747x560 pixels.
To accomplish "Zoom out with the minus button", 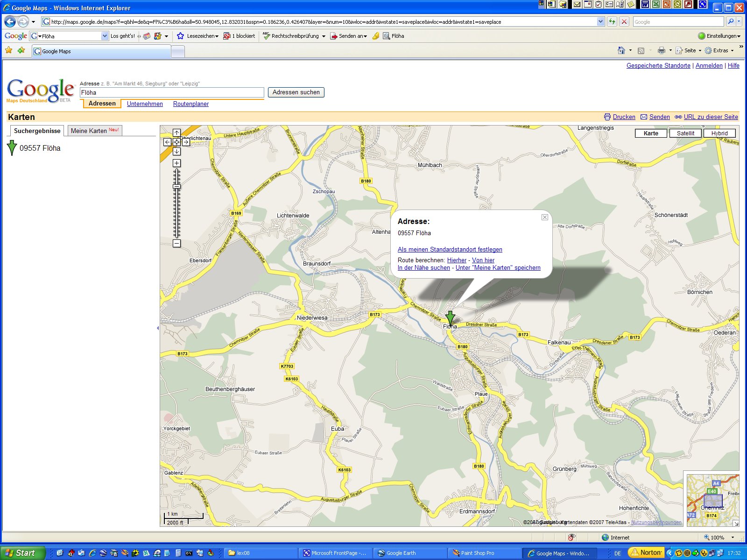I will pos(176,244).
